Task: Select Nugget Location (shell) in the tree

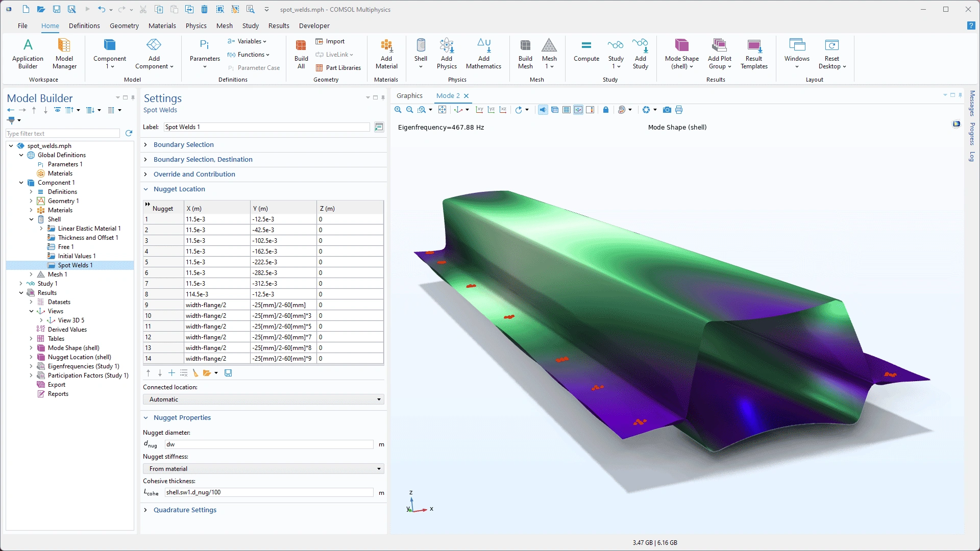Action: (x=79, y=357)
